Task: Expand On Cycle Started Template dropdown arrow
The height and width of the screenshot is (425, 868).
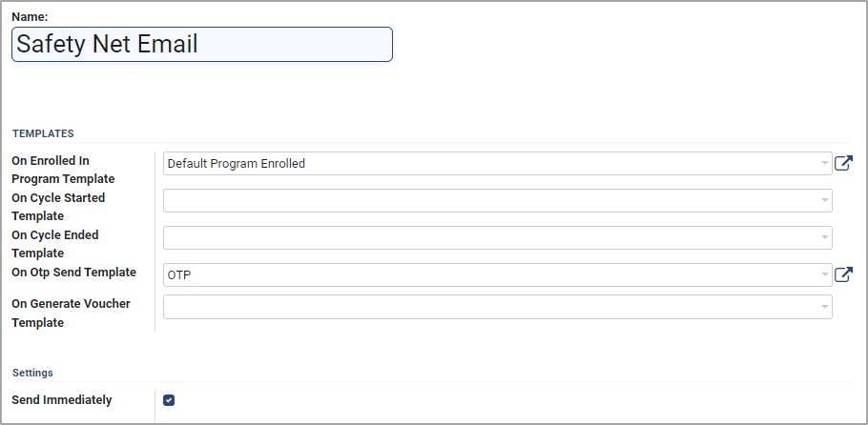Action: pos(825,200)
